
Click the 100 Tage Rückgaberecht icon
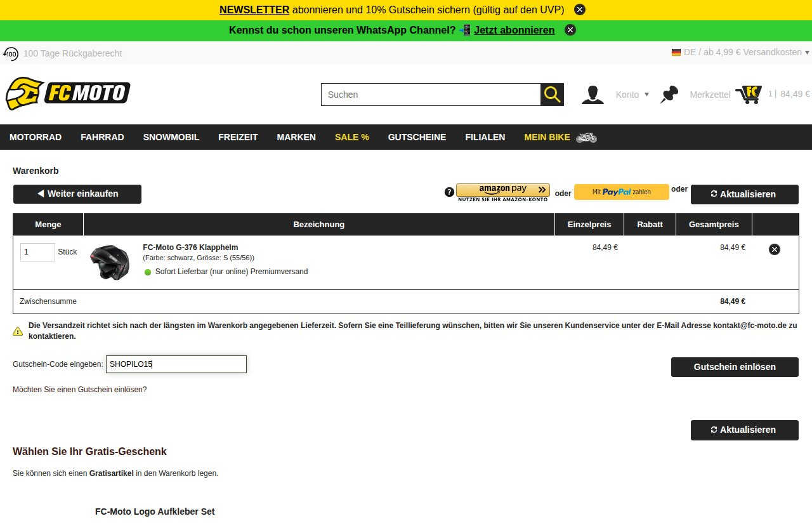tap(11, 53)
